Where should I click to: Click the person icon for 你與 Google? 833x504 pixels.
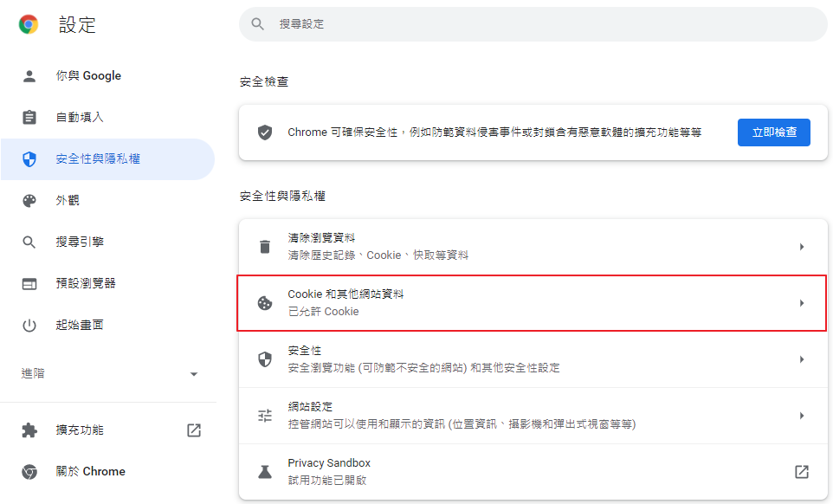click(29, 76)
